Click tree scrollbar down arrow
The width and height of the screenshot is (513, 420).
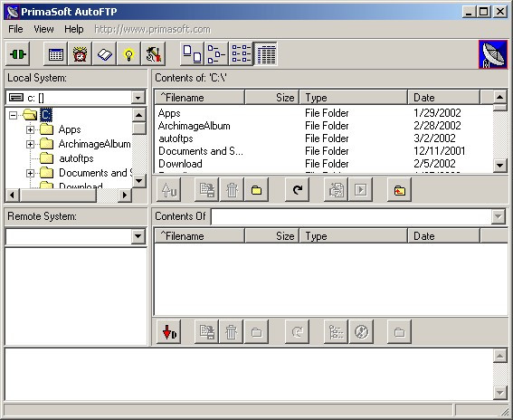click(x=138, y=180)
